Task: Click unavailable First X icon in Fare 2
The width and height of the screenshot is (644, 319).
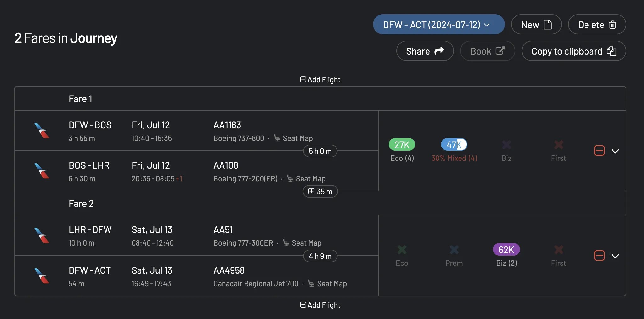Action: 559,250
